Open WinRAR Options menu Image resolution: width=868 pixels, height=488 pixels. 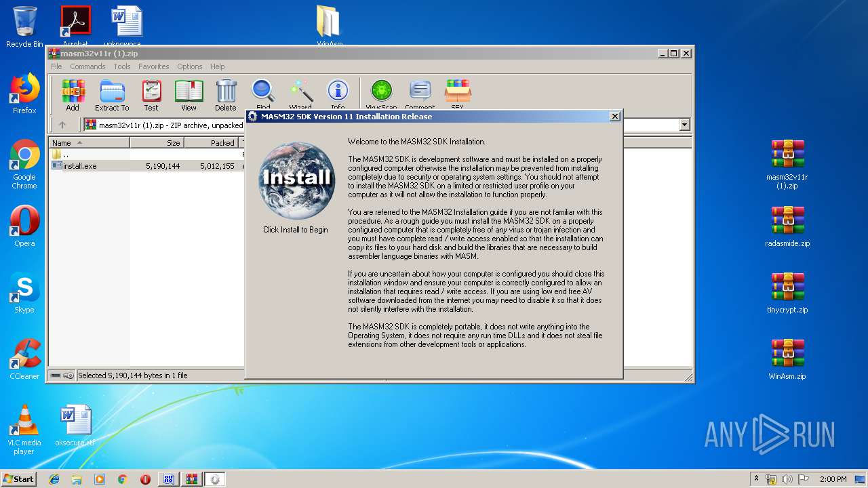point(190,66)
